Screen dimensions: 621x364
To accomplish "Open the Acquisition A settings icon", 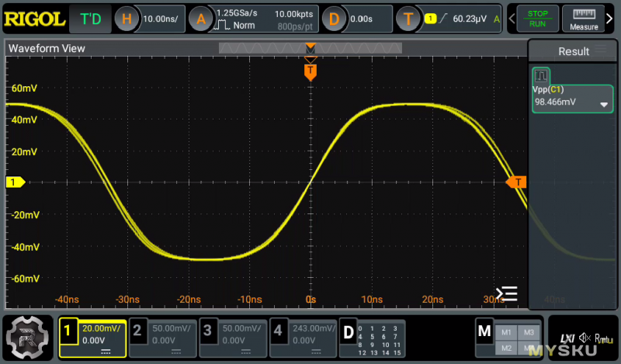I will tap(199, 19).
